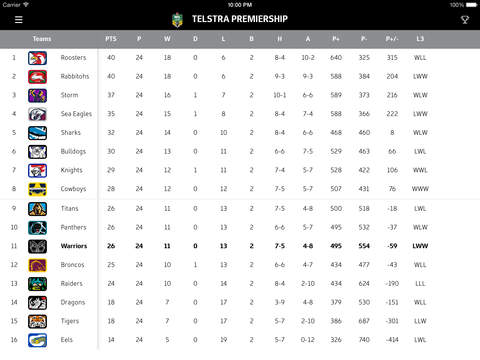Sort by the L3 column header
The image size is (480, 360).
coord(420,39)
